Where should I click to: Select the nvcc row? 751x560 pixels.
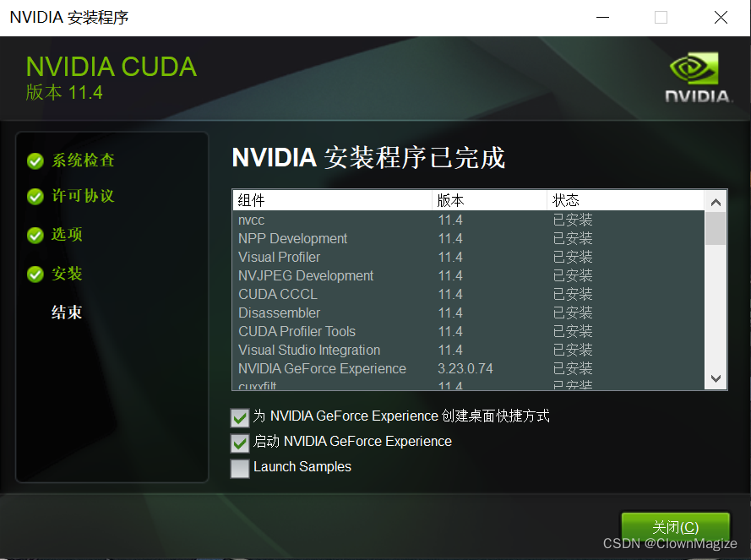468,220
